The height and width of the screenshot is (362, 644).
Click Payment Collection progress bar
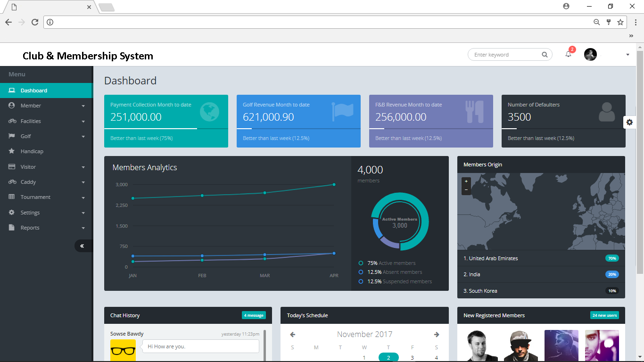point(166,128)
